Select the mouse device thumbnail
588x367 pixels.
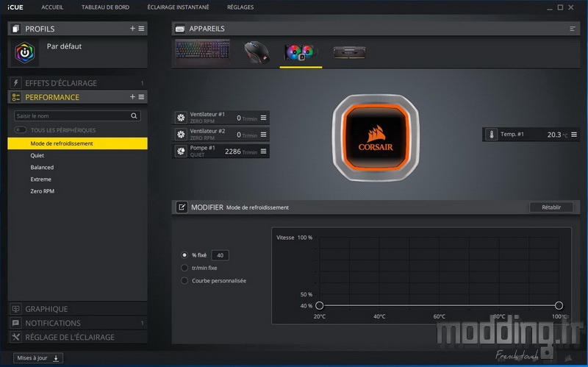tap(257, 52)
